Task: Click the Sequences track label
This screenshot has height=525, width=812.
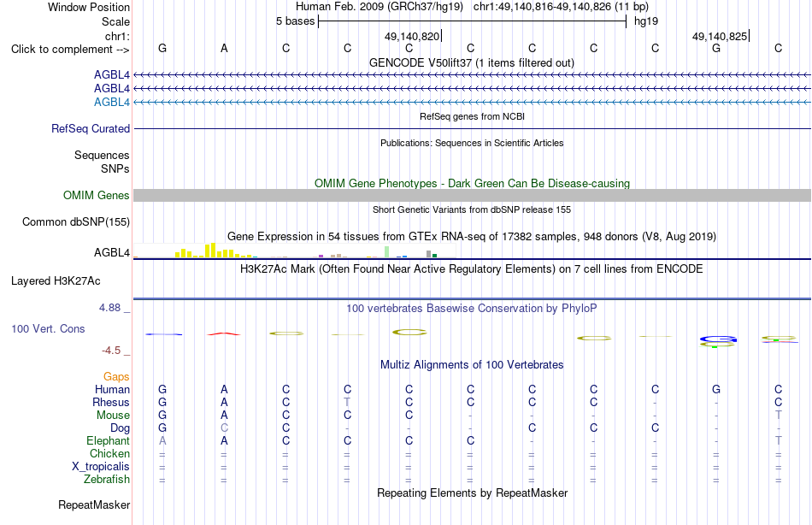Action: pyautogui.click(x=102, y=155)
